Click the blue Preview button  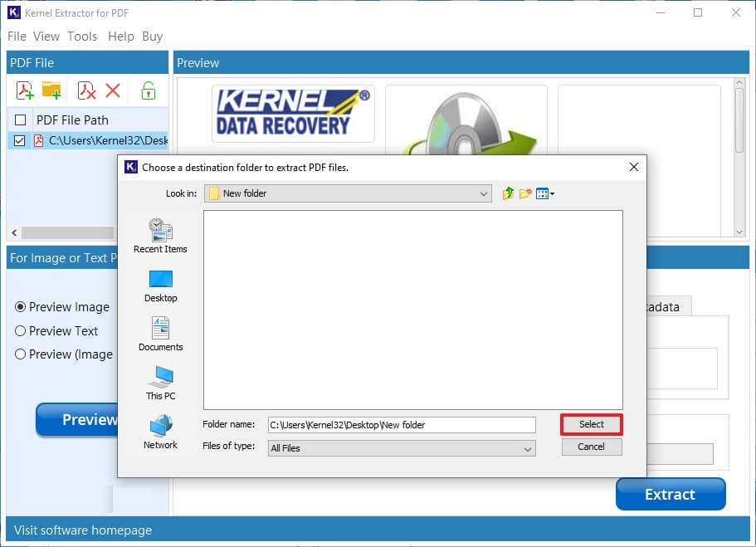77,420
